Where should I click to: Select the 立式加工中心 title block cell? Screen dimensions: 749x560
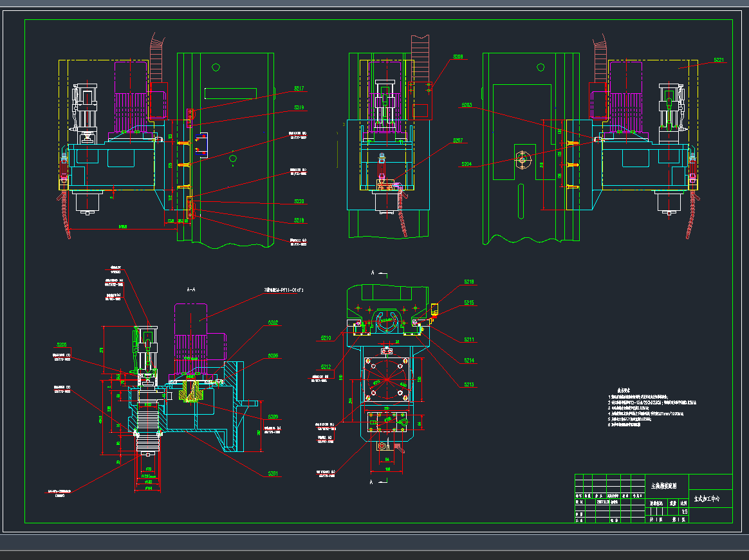710,498
